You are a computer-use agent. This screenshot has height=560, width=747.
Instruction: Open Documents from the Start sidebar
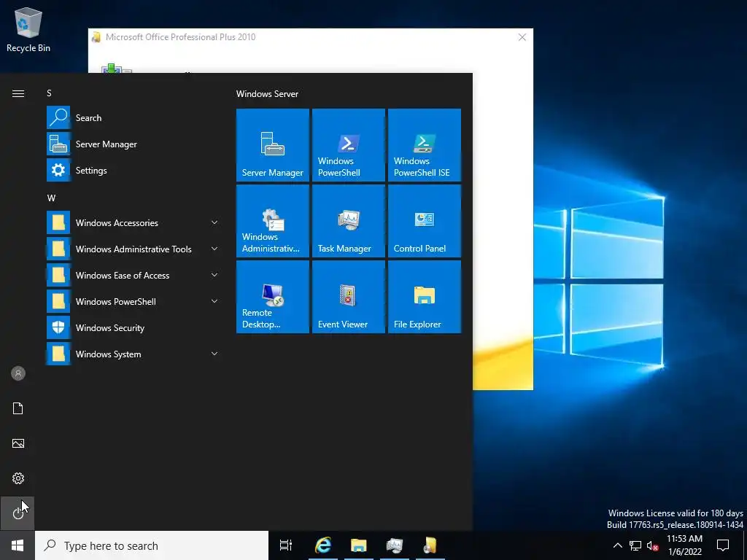click(18, 408)
